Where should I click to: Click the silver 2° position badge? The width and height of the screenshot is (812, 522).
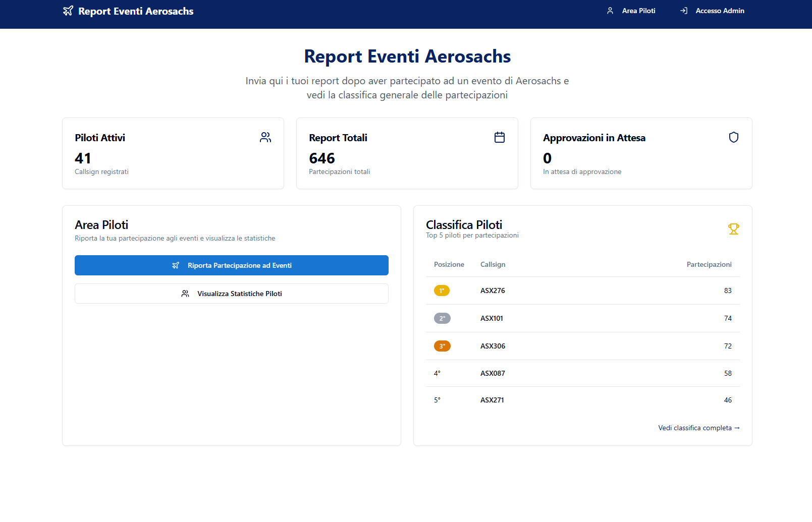[x=442, y=318]
